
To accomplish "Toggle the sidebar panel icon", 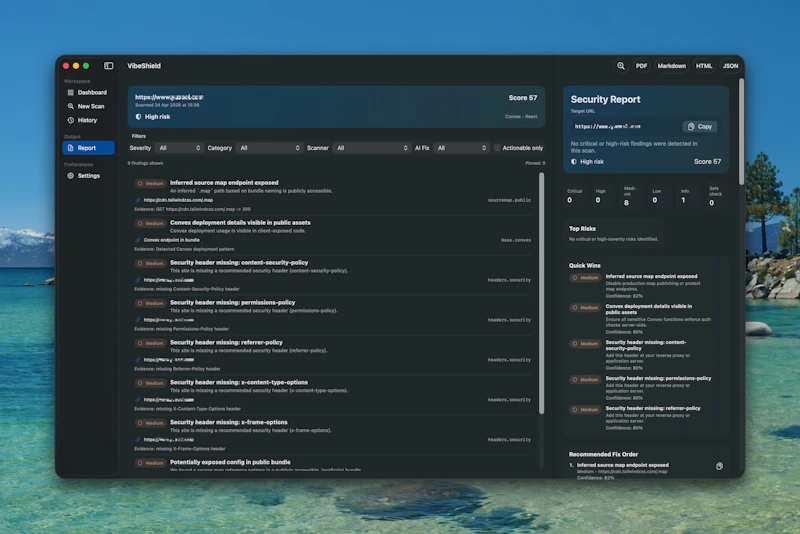I will point(109,66).
